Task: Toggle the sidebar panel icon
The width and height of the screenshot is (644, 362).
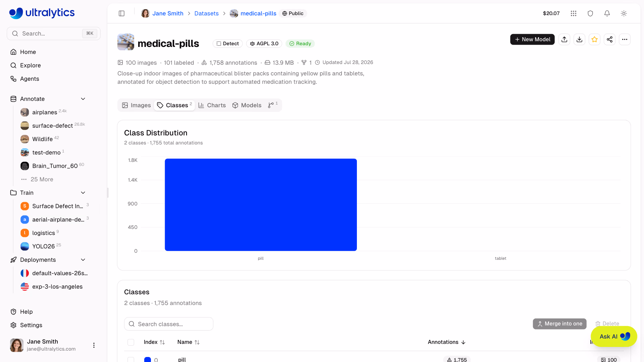Action: (x=122, y=13)
